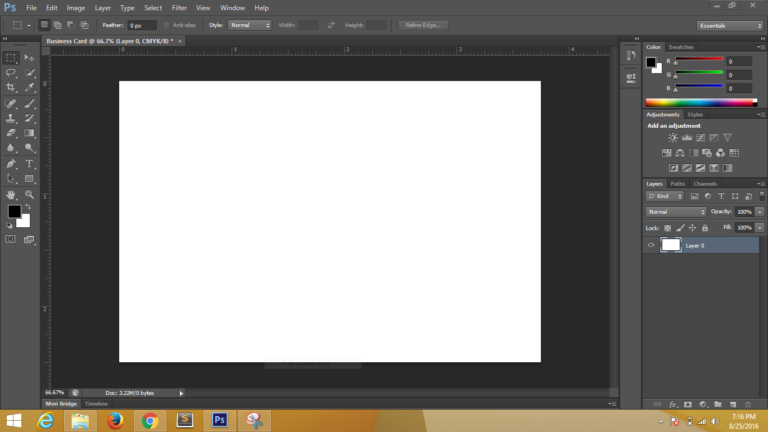Image resolution: width=768 pixels, height=432 pixels.
Task: Reset default foreground and background colors
Action: tap(9, 226)
